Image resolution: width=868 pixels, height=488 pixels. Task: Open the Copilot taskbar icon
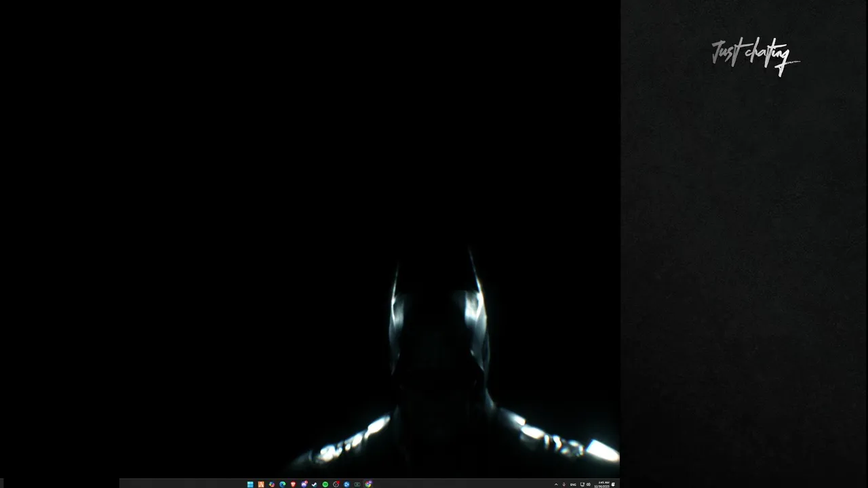point(272,485)
